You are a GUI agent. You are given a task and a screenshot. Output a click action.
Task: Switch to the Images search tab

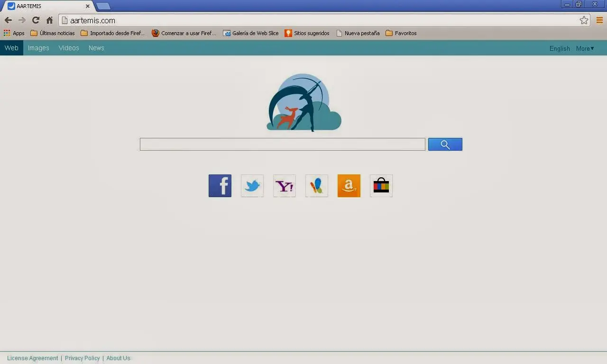pyautogui.click(x=38, y=48)
